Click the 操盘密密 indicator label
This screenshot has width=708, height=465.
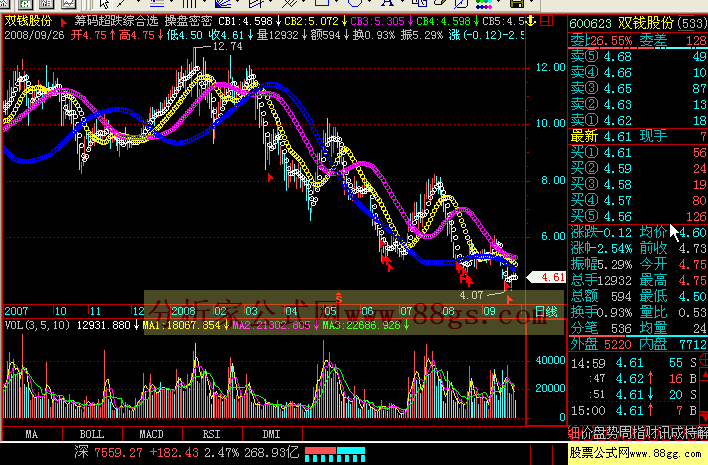click(x=188, y=21)
